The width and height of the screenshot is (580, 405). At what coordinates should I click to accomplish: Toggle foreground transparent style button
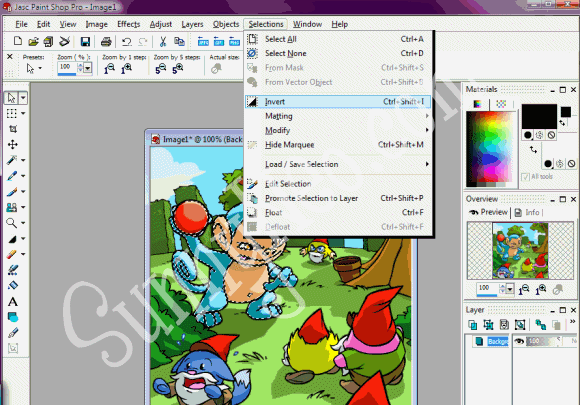click(x=552, y=135)
